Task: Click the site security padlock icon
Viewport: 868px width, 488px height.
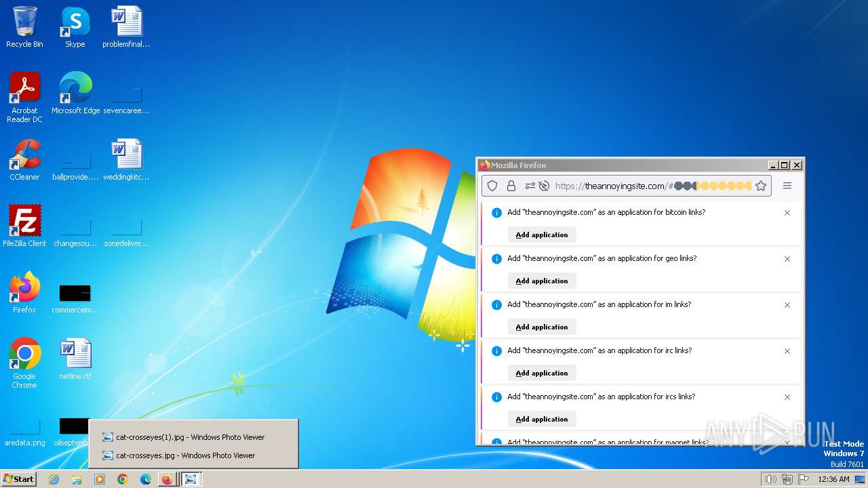Action: (511, 186)
